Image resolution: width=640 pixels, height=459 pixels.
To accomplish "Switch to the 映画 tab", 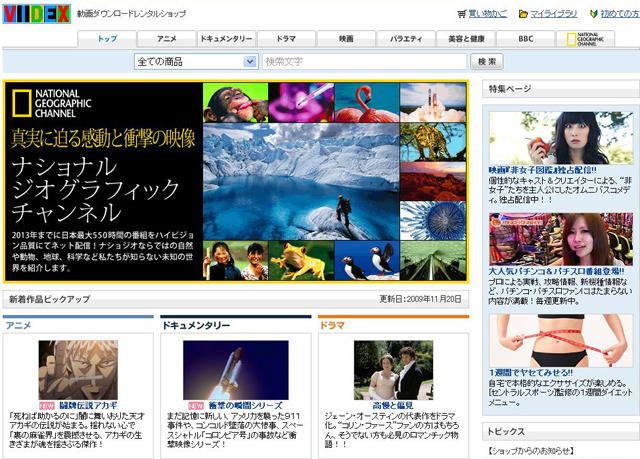I will click(346, 39).
